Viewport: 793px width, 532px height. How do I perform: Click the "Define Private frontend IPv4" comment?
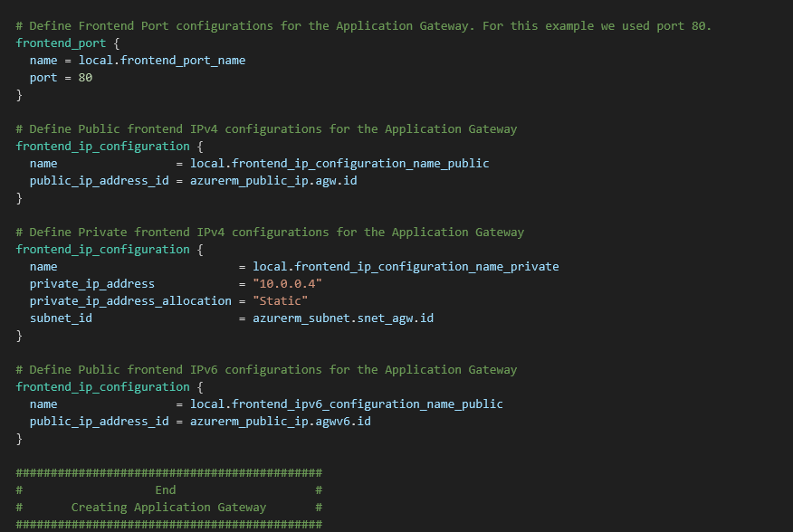[270, 233]
